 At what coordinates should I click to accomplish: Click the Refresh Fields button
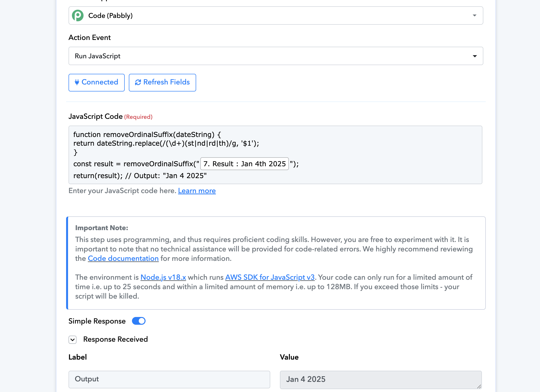click(x=162, y=83)
